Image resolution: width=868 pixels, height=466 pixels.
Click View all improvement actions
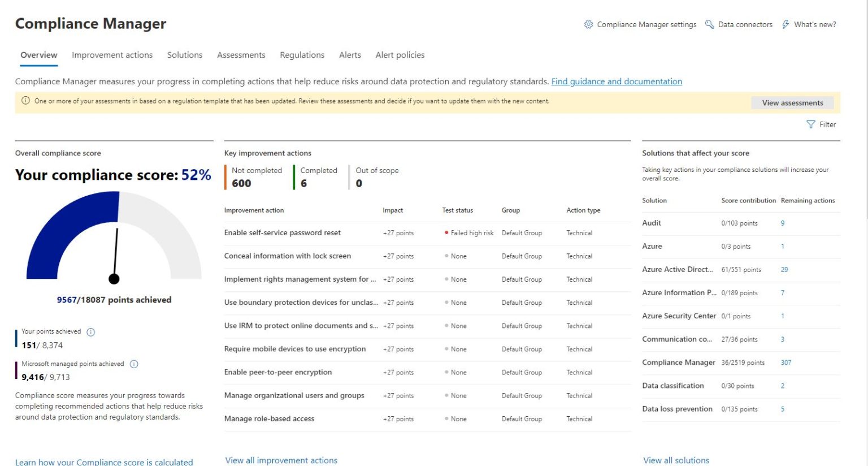(x=281, y=460)
